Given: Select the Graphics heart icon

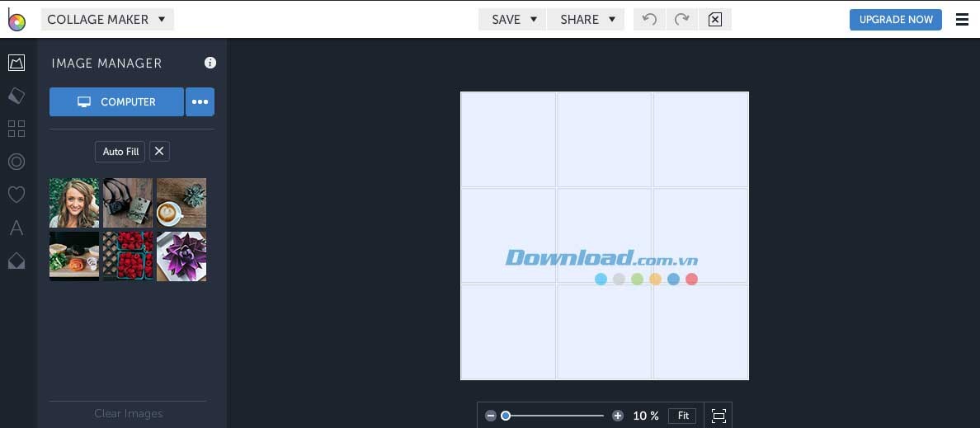Looking at the screenshot, I should pyautogui.click(x=16, y=195).
